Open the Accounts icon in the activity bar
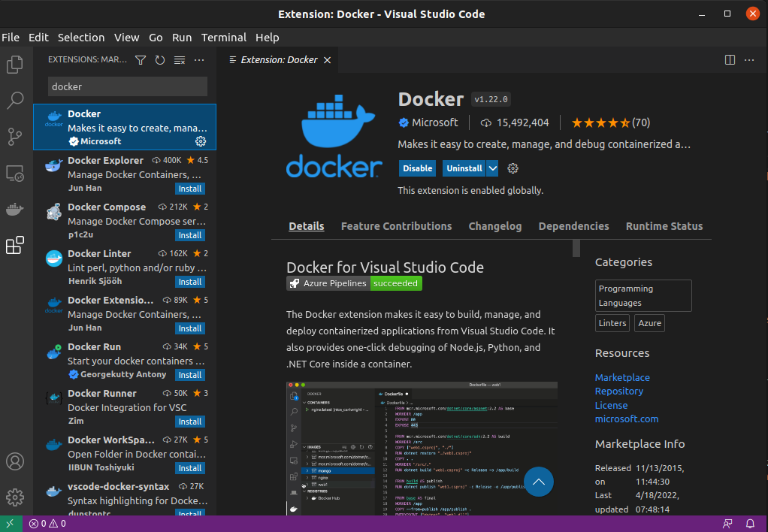Screen dimensions: 768x532 pos(15,461)
